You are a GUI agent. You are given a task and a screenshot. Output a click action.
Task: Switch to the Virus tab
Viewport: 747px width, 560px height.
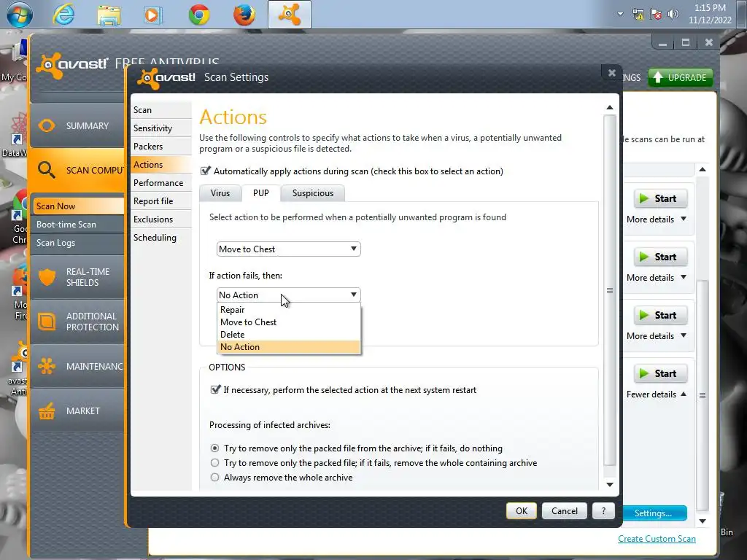click(x=220, y=192)
